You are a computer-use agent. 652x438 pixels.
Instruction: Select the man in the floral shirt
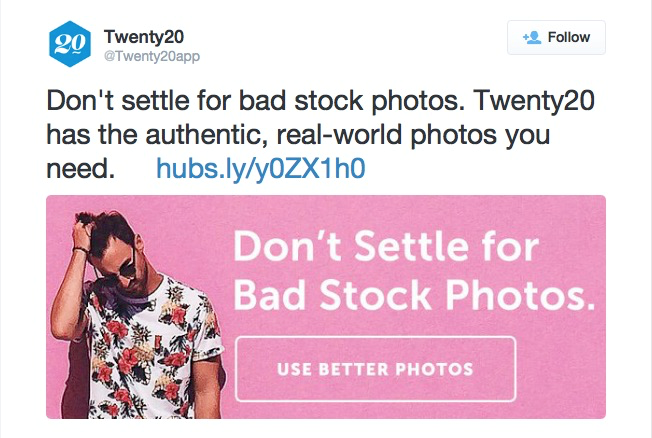137,316
